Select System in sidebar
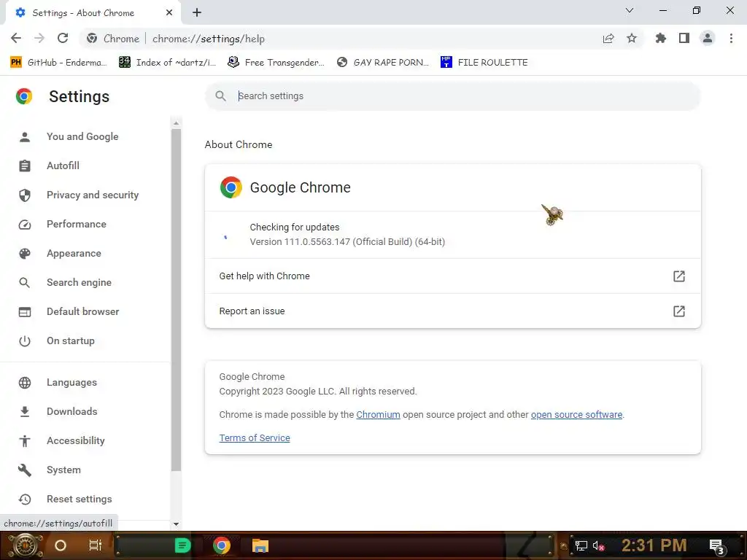Screen dimensions: 747x560 tap(63, 470)
